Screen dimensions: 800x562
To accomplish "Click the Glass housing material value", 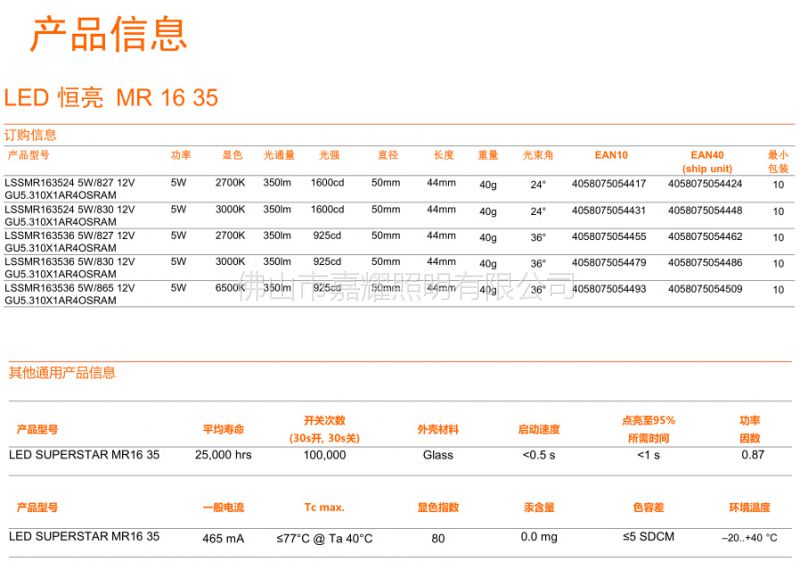I will point(438,455).
